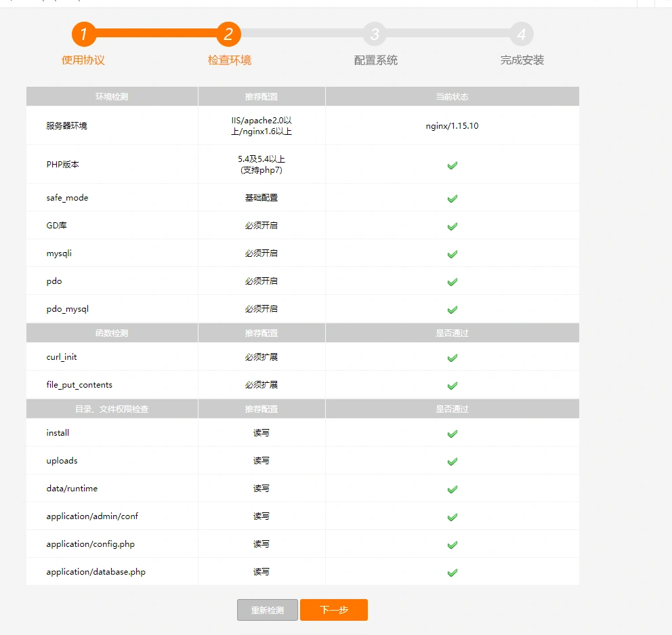This screenshot has width=672, height=635.
Task: Click the 当前状态 column header
Action: (452, 96)
